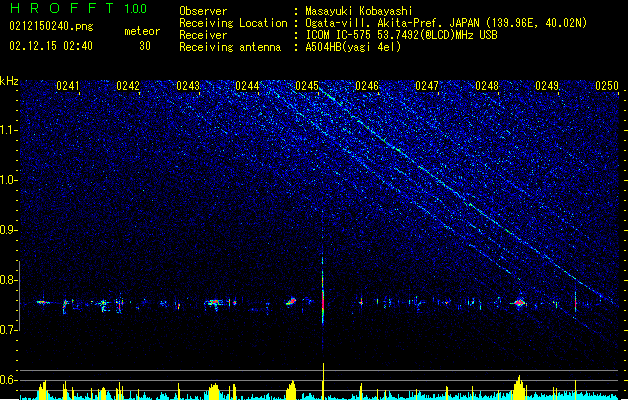629x400 pixels.
Task: Click the 0250 time axis marker
Action: (607, 86)
